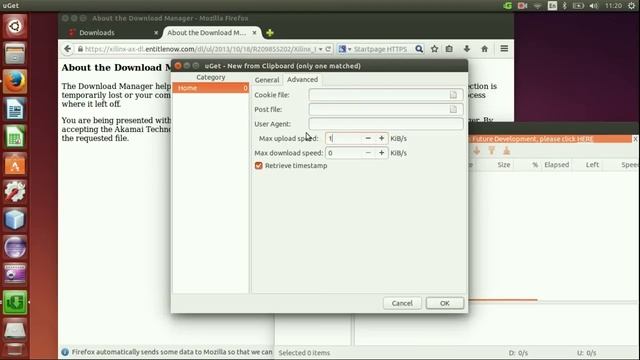Viewport: 640px width, 360px height.
Task: Close the About the Download Manager tab
Action: tap(254, 32)
